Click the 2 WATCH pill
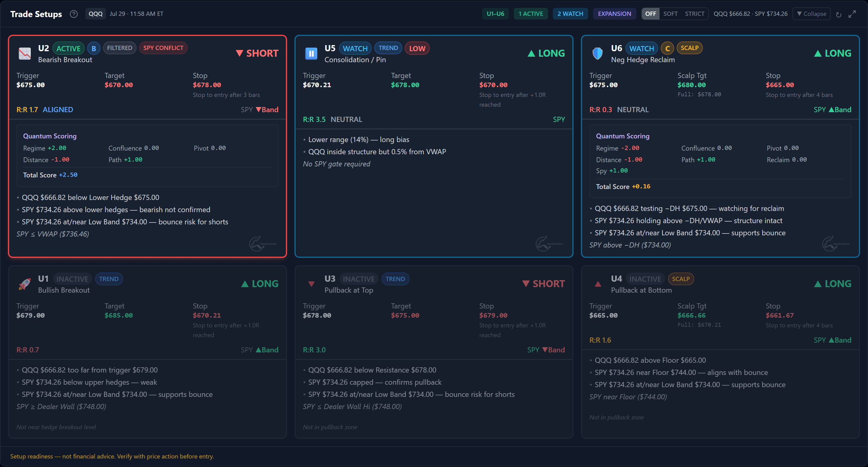 (570, 14)
